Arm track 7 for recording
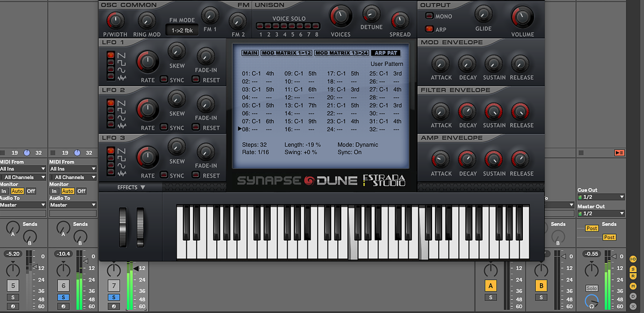Viewport: 644px width, 313px height. tap(114, 306)
